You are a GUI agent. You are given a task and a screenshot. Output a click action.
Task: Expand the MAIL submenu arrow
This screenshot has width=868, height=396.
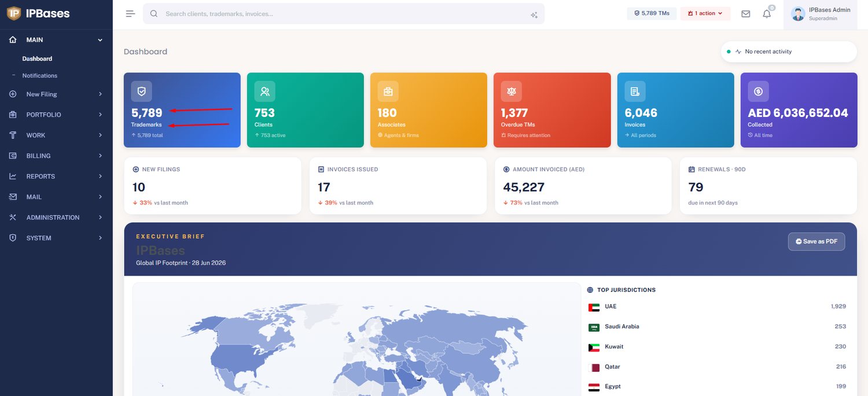pyautogui.click(x=100, y=197)
